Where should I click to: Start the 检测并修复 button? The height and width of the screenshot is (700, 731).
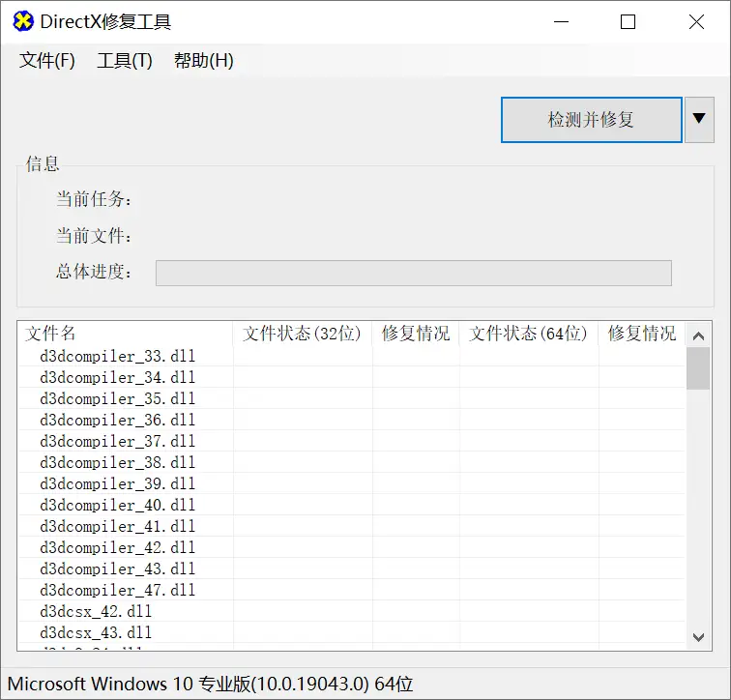pyautogui.click(x=591, y=120)
